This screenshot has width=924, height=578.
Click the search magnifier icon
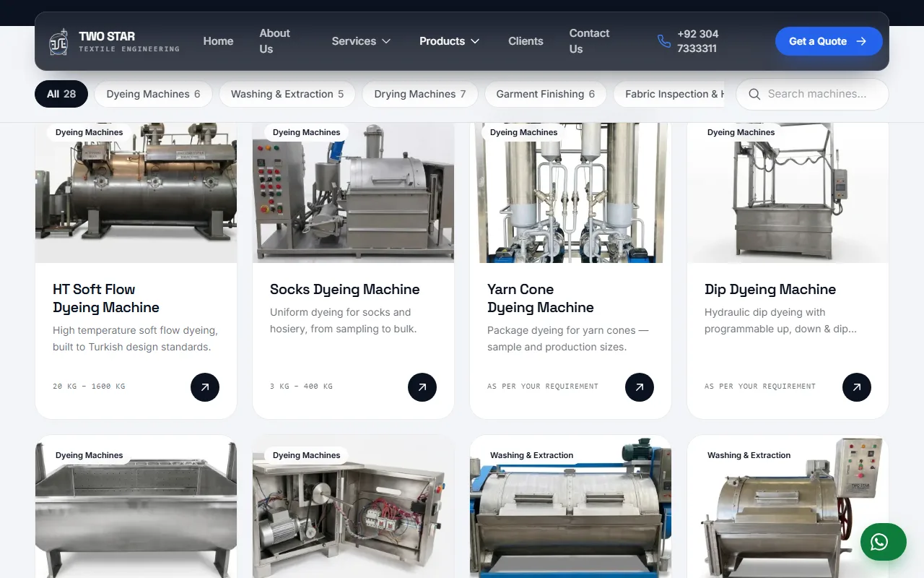click(x=754, y=94)
